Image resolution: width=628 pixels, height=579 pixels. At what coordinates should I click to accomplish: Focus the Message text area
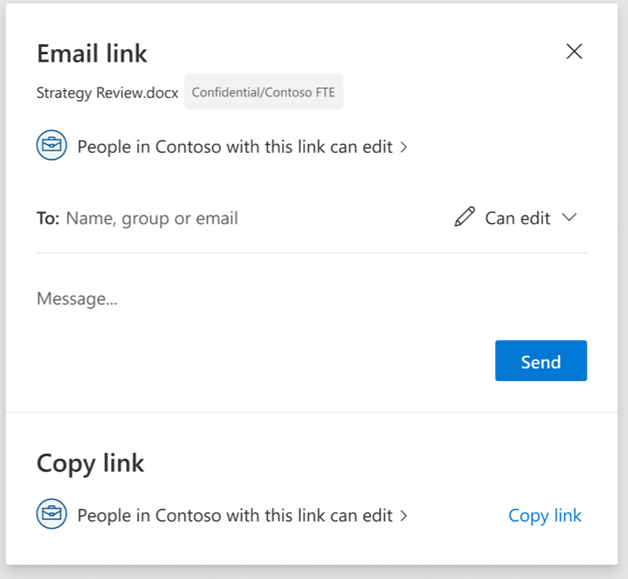click(x=312, y=299)
